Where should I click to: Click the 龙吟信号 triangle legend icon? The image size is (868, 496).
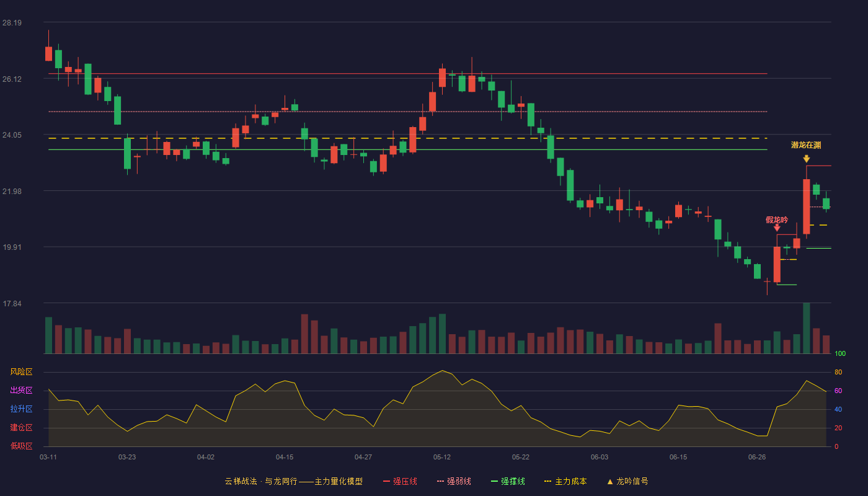(609, 482)
